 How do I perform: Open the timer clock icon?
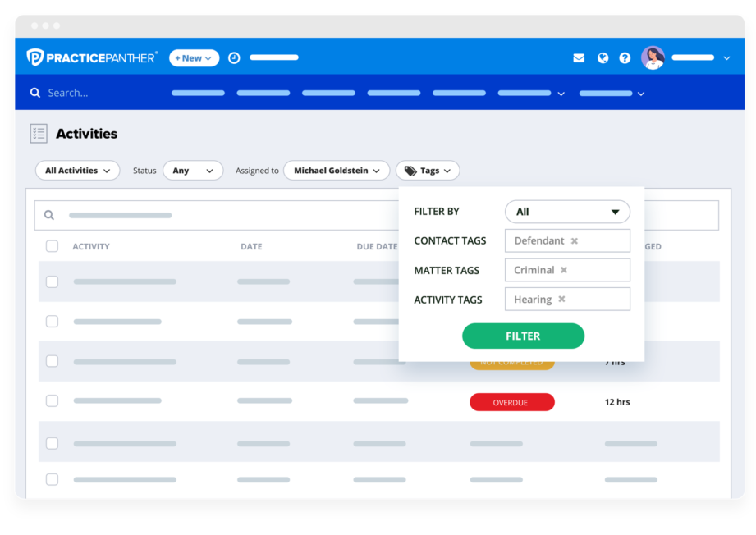coord(234,58)
